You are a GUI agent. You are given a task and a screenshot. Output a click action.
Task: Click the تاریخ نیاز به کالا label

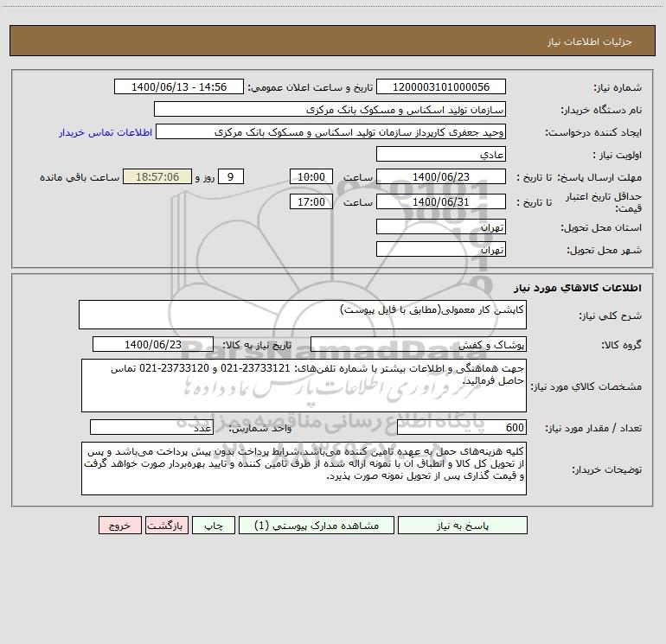[x=257, y=345]
